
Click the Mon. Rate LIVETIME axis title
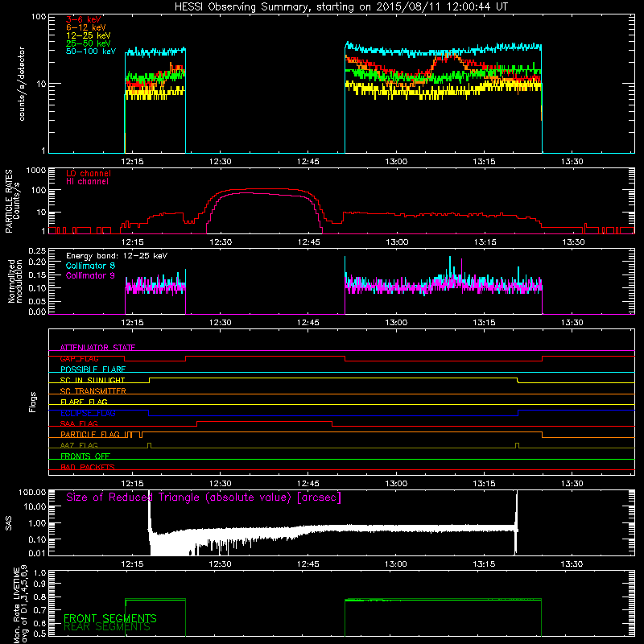(21, 605)
